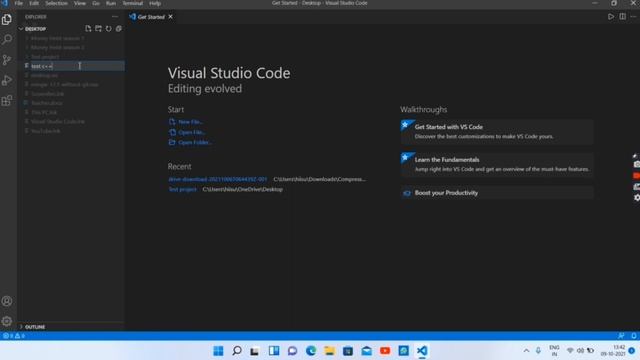The height and width of the screenshot is (360, 640).
Task: Open the Explorer view in activity bar
Action: [x=7, y=20]
